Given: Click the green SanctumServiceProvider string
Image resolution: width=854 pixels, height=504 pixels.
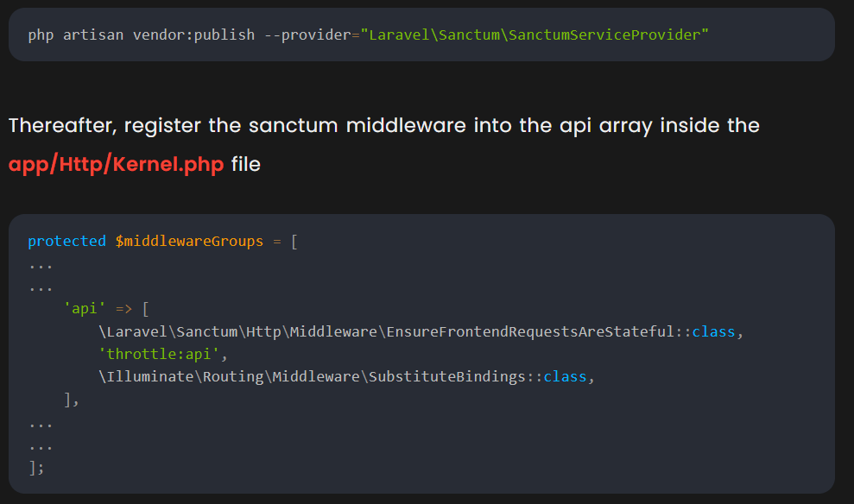Looking at the screenshot, I should (535, 35).
